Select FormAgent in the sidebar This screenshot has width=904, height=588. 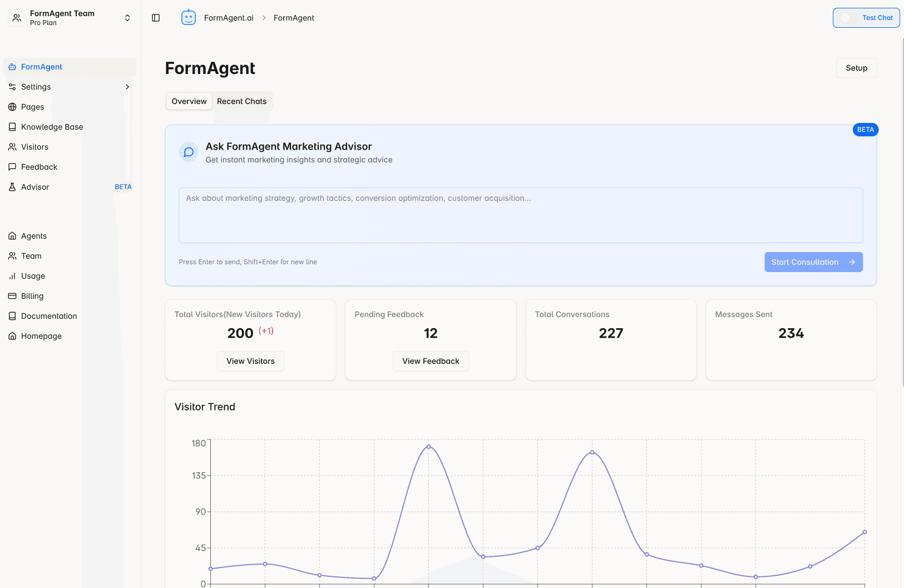tap(70, 67)
